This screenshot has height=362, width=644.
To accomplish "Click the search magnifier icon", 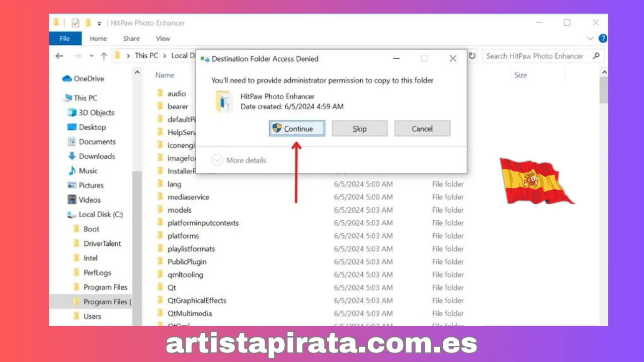I will [596, 56].
